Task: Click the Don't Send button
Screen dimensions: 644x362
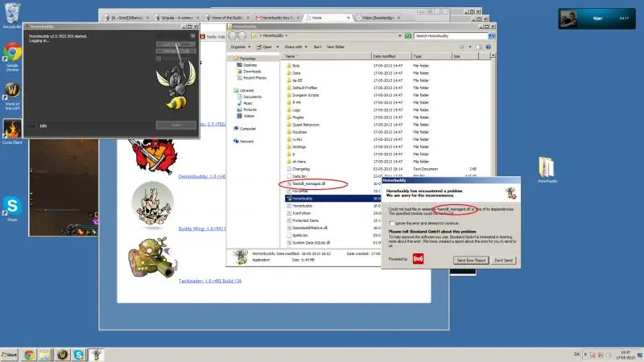Action: coord(504,260)
